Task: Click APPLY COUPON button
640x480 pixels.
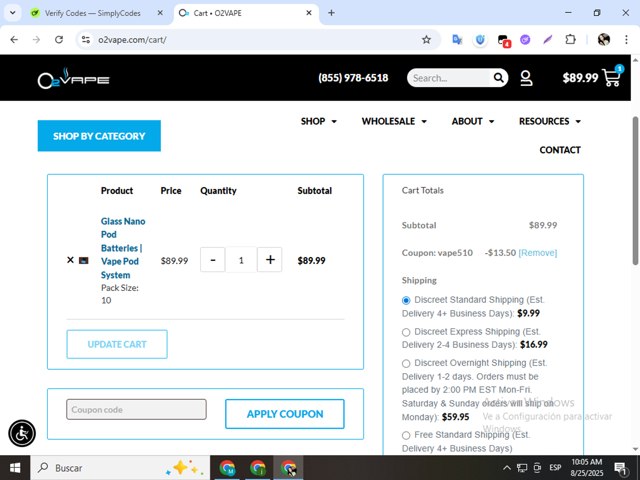Action: click(285, 414)
